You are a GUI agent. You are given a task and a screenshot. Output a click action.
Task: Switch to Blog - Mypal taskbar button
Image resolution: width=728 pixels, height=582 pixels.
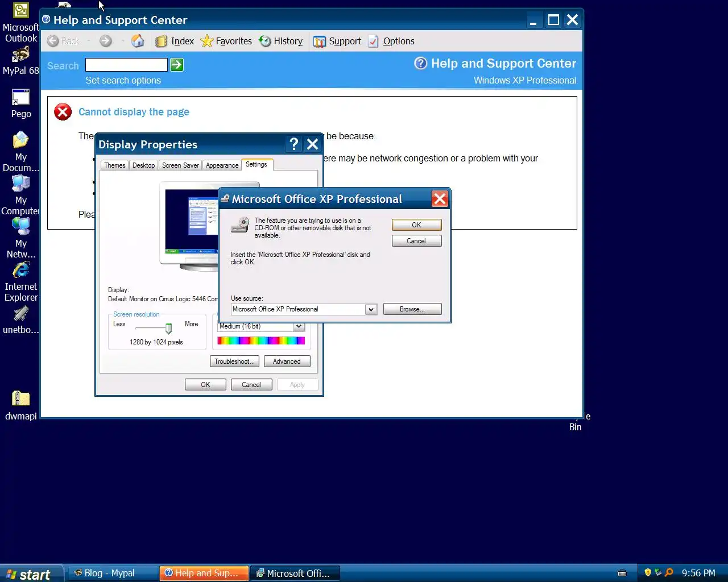pos(113,573)
